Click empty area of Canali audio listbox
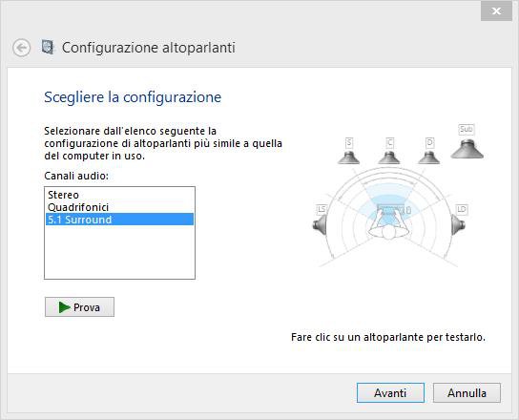 [x=119, y=252]
